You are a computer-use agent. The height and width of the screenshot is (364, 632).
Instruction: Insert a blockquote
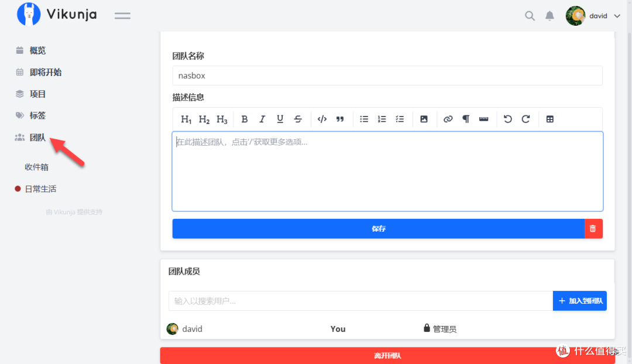340,119
